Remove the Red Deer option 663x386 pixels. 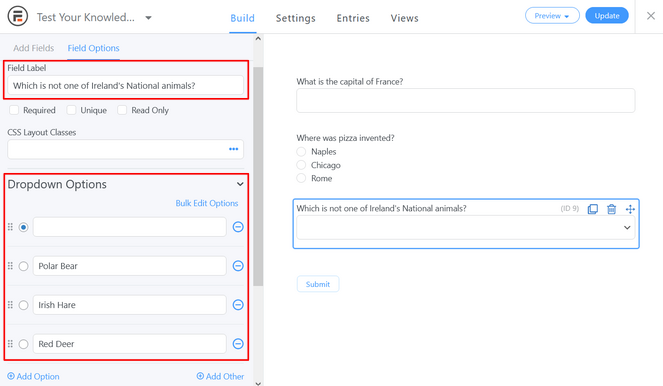pos(238,344)
